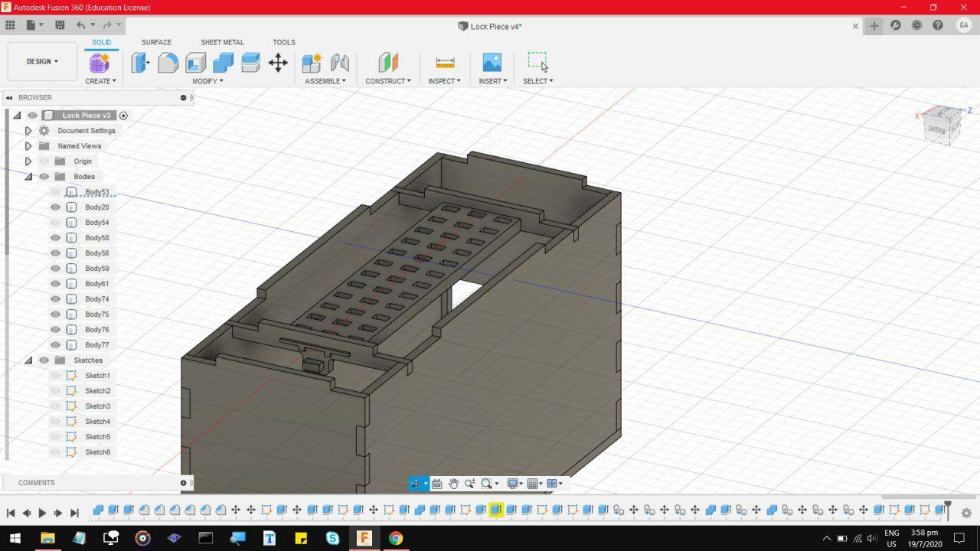Show the Origin folder

click(44, 161)
